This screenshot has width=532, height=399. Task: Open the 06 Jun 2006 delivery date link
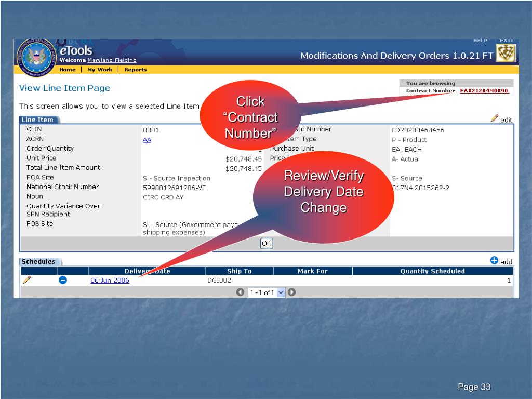coord(110,281)
